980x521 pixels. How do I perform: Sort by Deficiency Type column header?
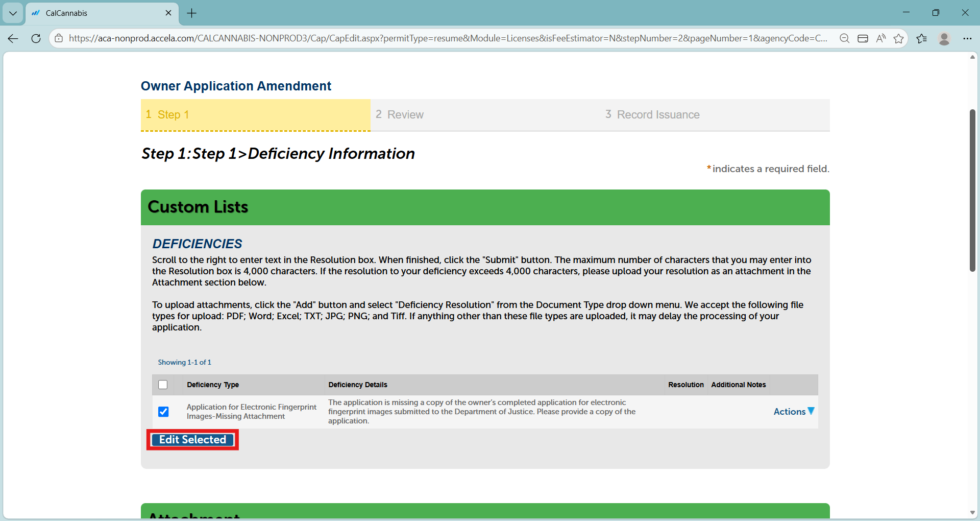tap(213, 385)
